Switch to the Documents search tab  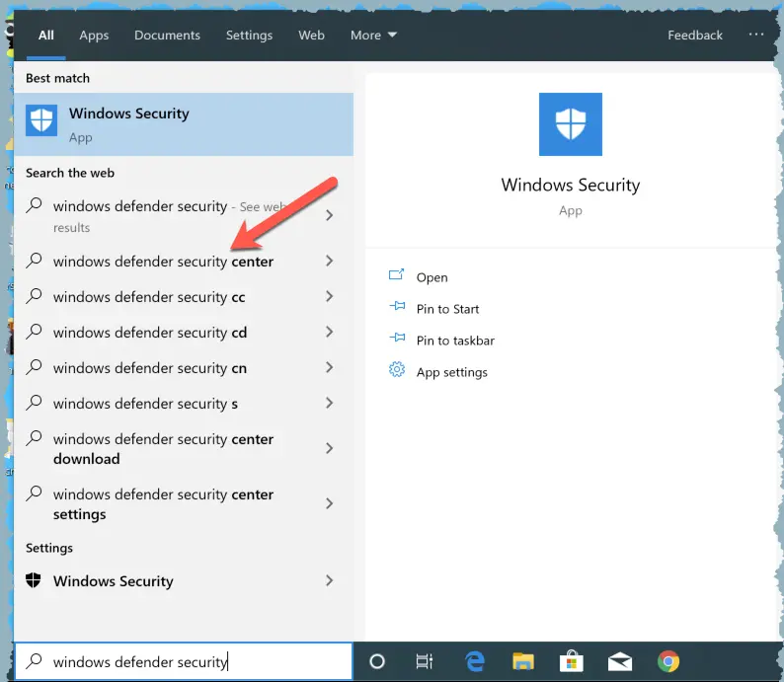click(x=167, y=35)
